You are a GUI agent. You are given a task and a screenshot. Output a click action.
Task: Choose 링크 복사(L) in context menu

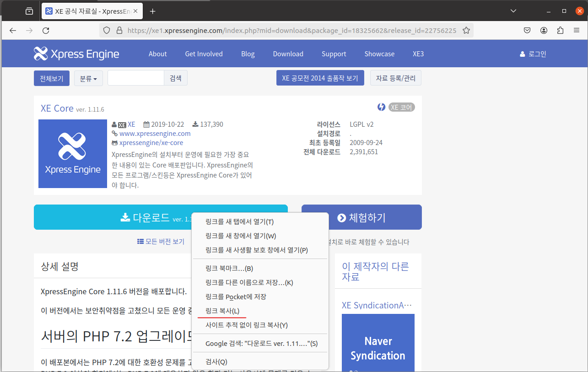(x=260, y=311)
